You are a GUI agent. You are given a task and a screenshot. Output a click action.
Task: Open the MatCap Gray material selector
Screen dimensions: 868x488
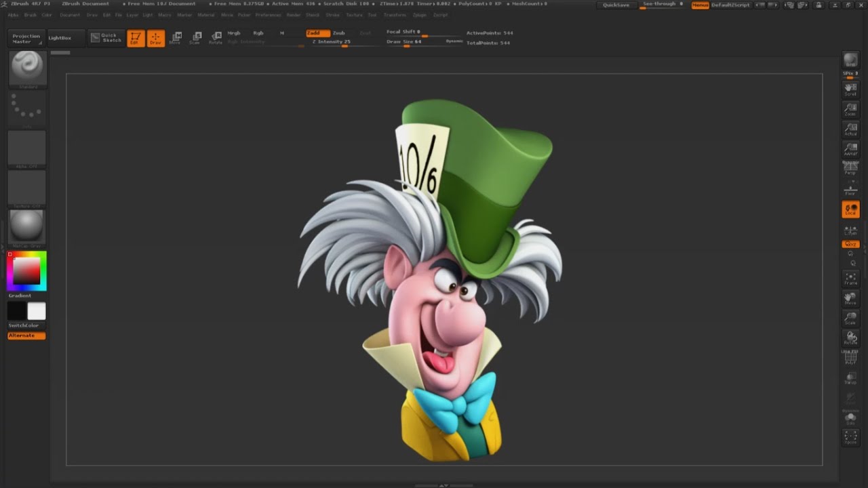pos(27,228)
